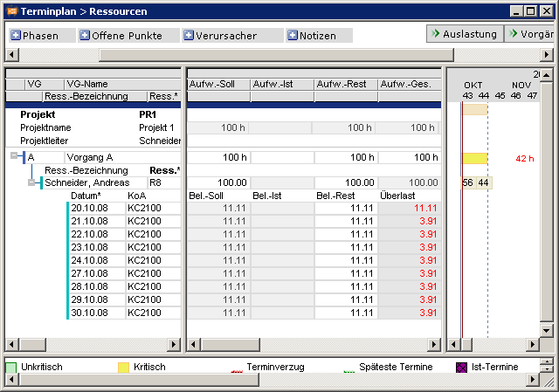The height and width of the screenshot is (392, 559).
Task: Click Aufw.-Soll 100 h for Vorgang A
Action: pyautogui.click(x=218, y=157)
